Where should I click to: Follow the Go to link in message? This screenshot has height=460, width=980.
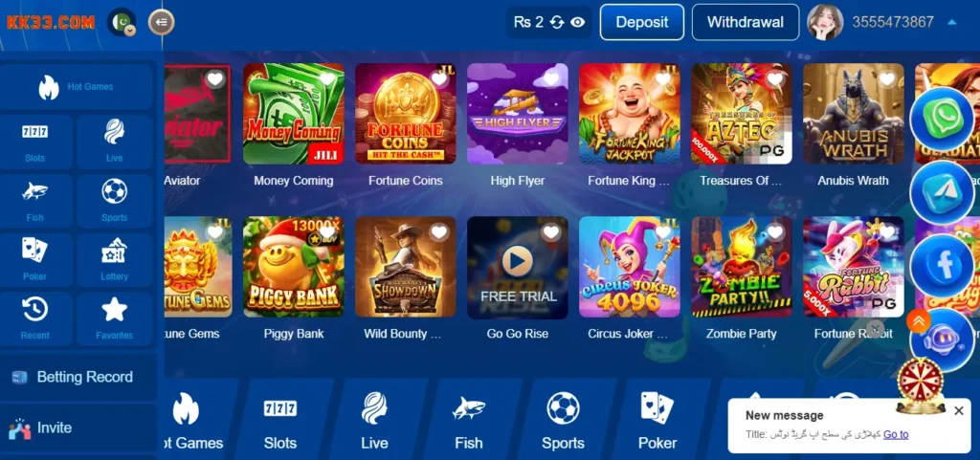coord(896,434)
